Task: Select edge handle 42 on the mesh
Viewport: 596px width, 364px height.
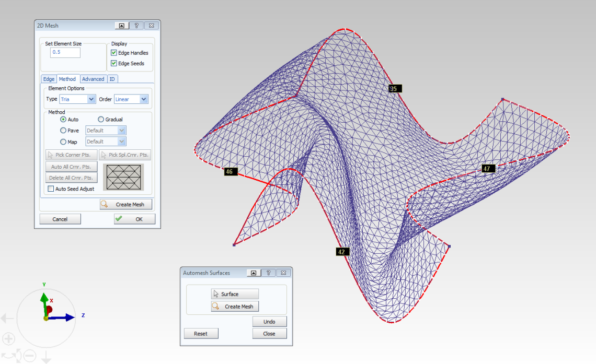Action: 343,252
